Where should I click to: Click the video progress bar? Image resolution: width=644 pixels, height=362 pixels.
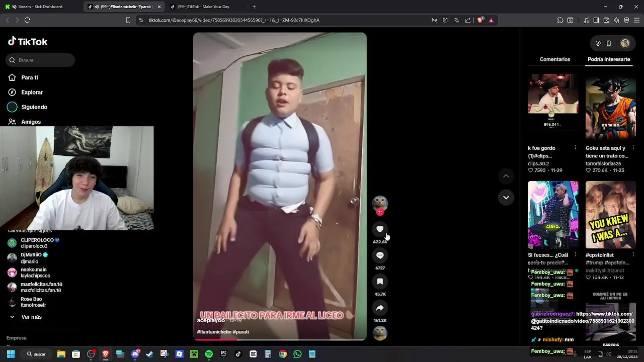(280, 339)
